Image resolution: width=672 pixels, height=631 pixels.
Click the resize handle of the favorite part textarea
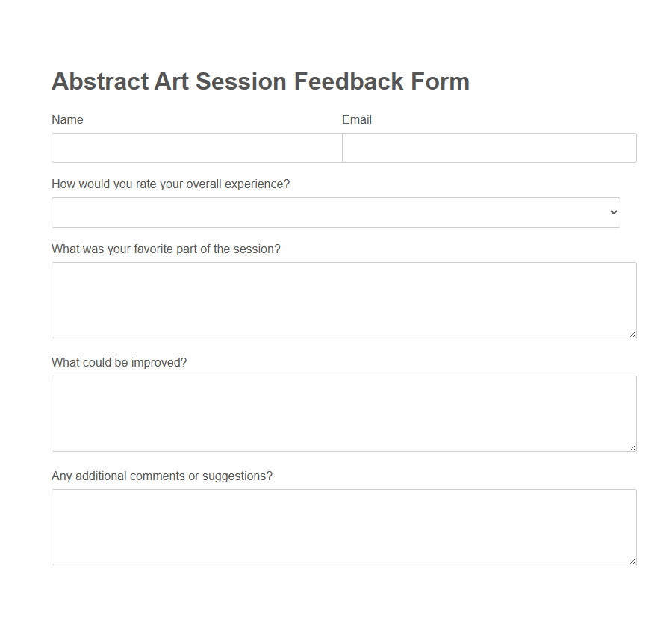coord(633,334)
